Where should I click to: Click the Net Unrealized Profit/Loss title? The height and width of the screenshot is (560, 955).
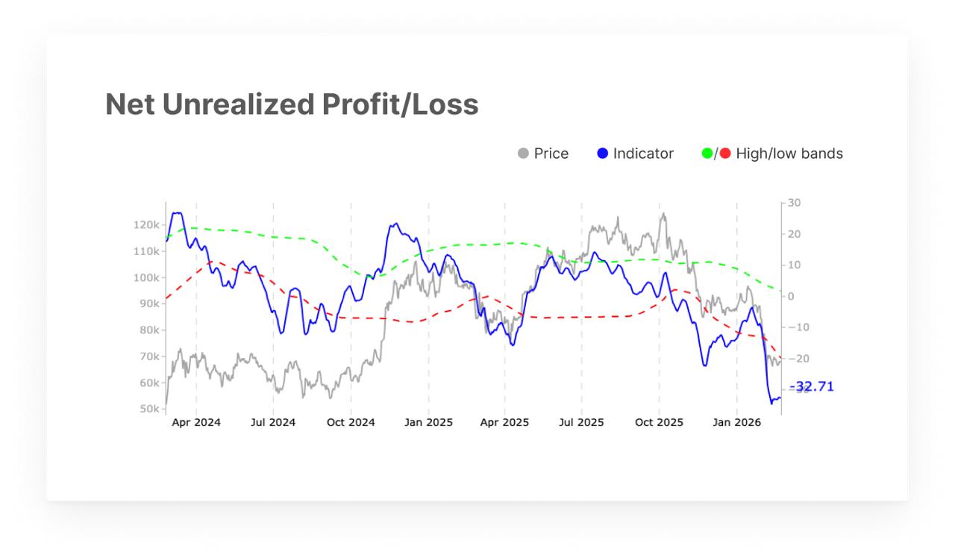coord(292,104)
